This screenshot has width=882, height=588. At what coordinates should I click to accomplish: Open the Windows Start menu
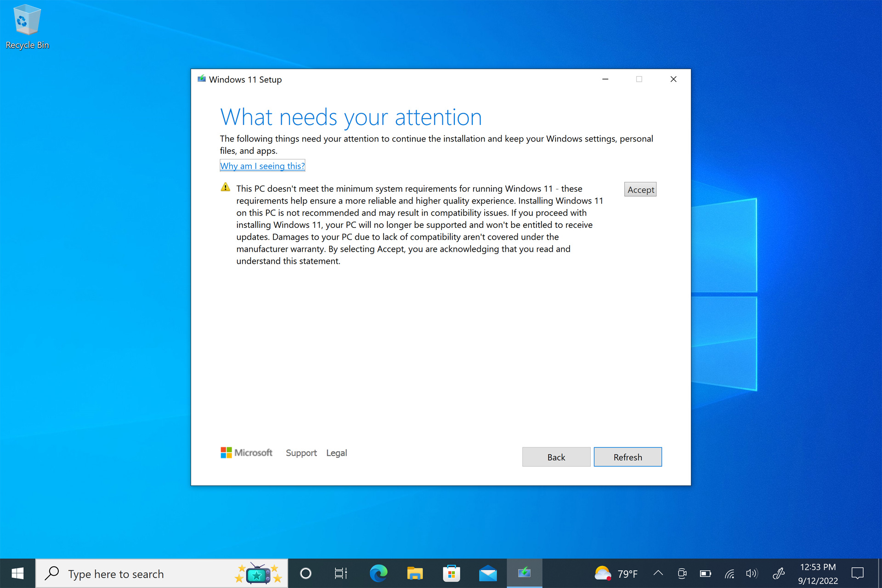pos(17,573)
